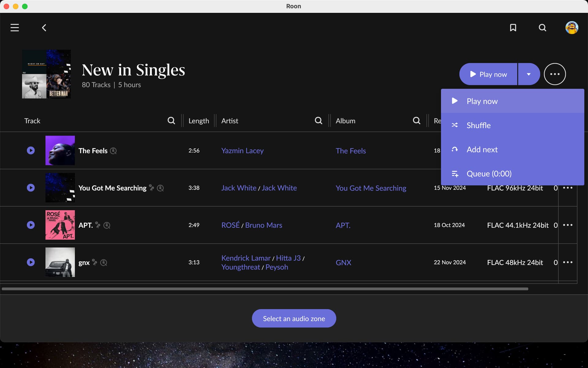Play The Feels track
This screenshot has height=368, width=588.
[31, 150]
